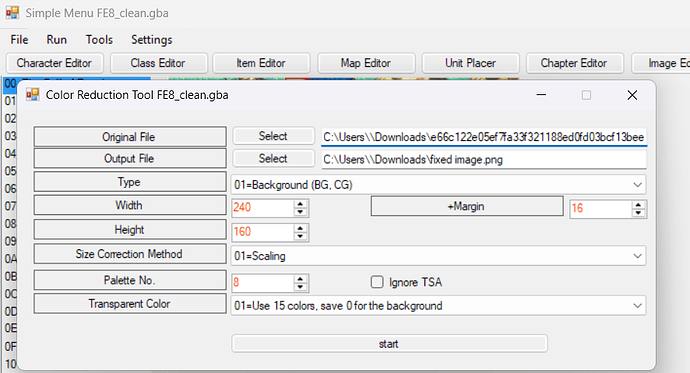
Task: Open the Run menu
Action: click(x=57, y=40)
